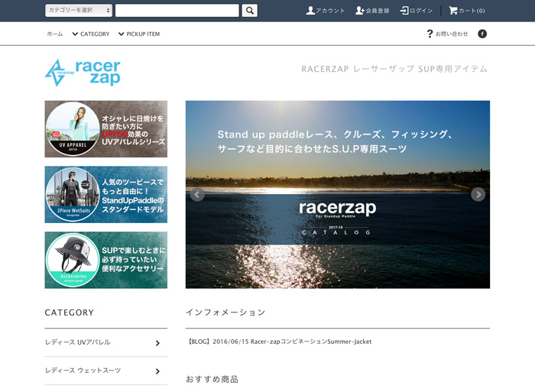Viewport: 535px width, 392px height.
Task: Click the CATEGORY sidebar heading
Action: tap(70, 313)
